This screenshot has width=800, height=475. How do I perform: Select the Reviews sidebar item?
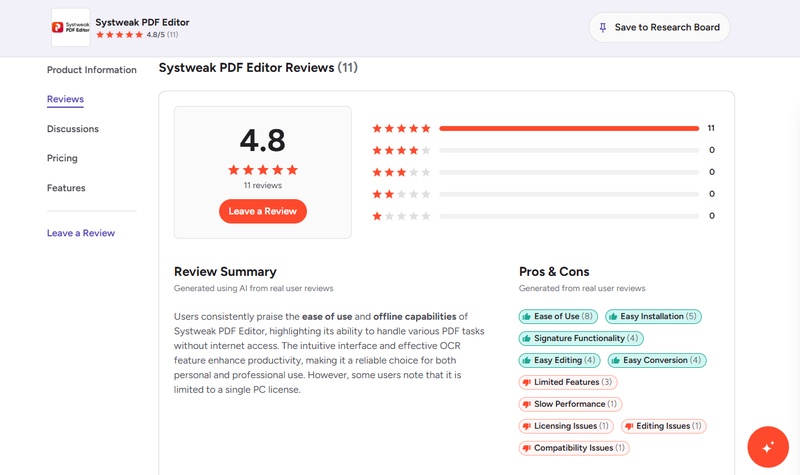click(65, 99)
